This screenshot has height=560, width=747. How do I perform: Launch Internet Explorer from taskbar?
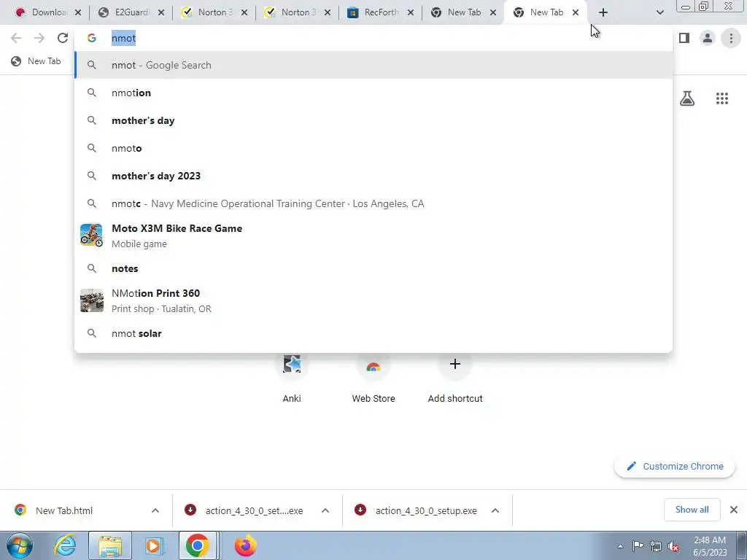[x=65, y=545]
